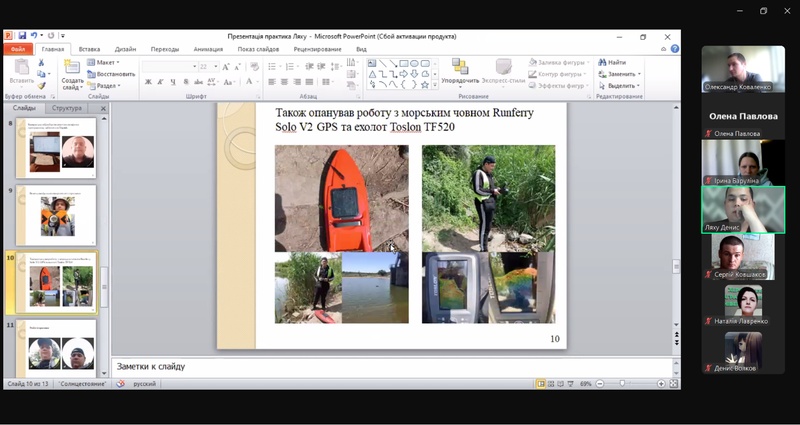The image size is (800, 425).
Task: Open font color A swatch
Action: point(249,82)
